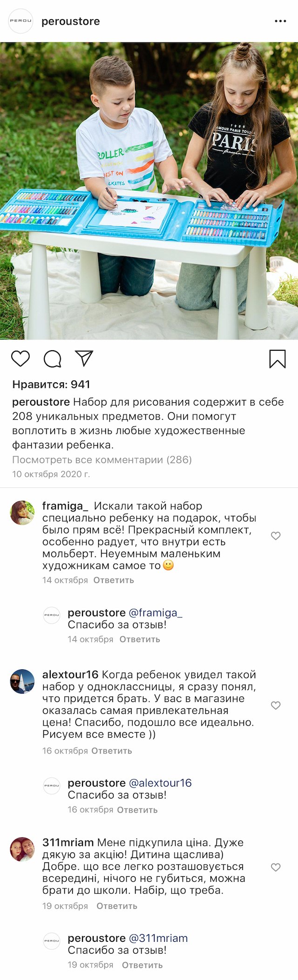Viewport: 298px width, 980px height.
Task: Reply to alextour16 comment from 16 октября
Action: point(112,751)
